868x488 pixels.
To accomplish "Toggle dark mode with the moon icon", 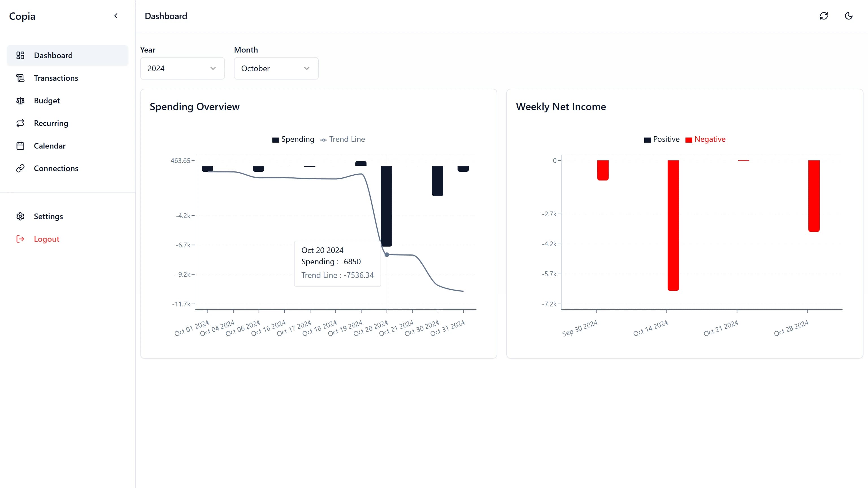I will coord(849,16).
